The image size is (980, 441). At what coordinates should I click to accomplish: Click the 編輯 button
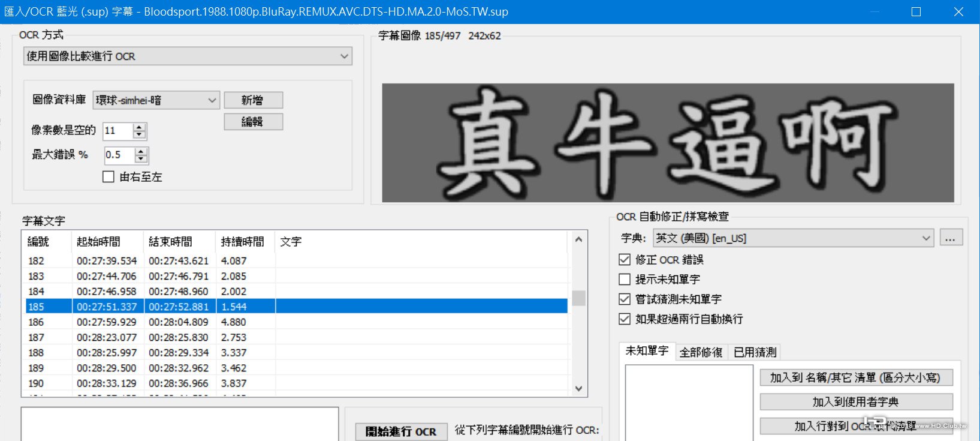253,122
